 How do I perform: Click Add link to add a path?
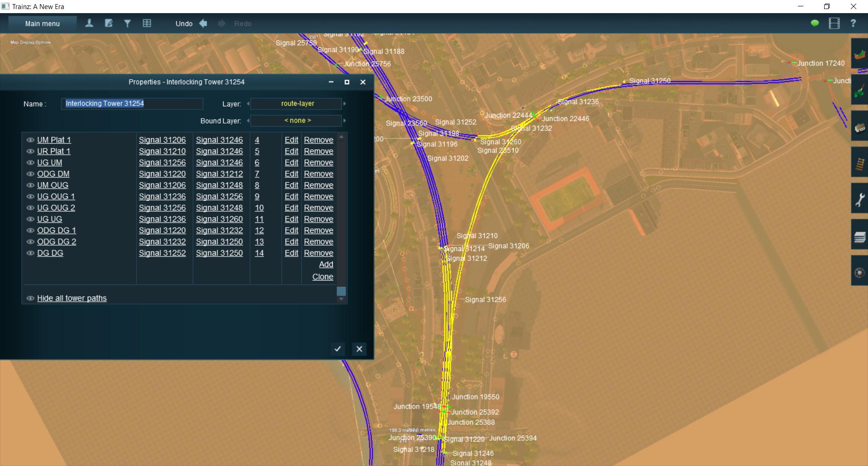(326, 264)
